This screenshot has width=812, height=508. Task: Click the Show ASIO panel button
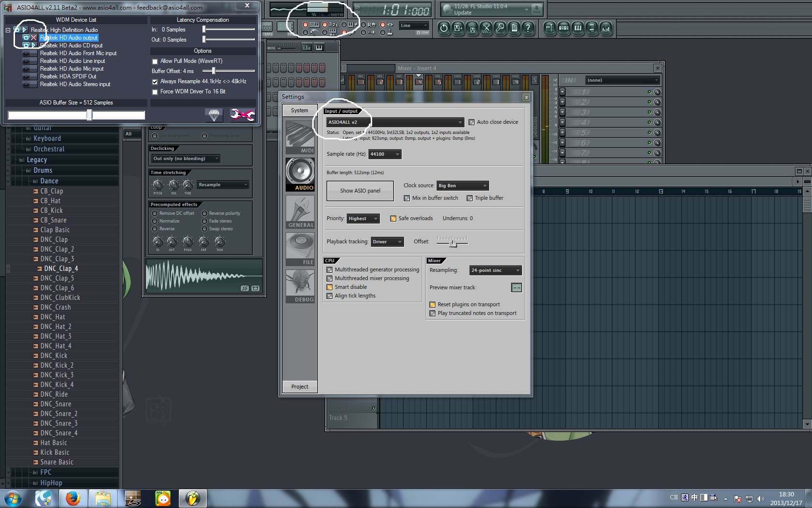(x=360, y=191)
